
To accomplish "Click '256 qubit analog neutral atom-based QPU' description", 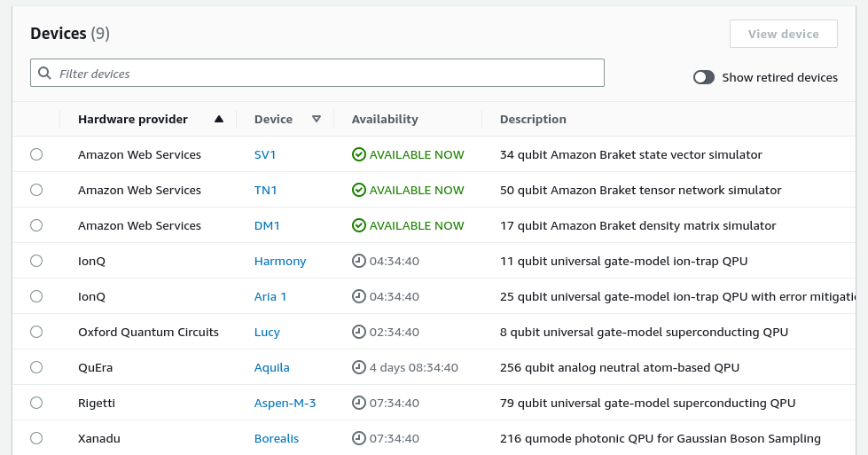I will click(620, 367).
